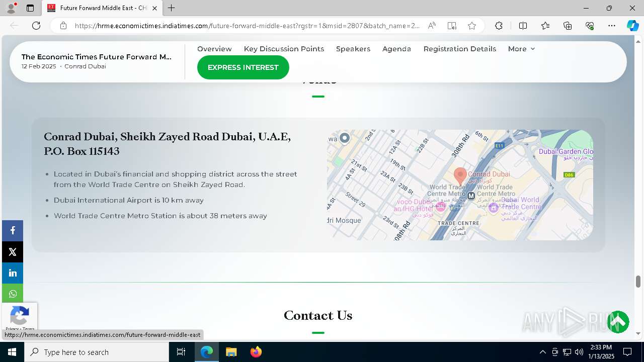Open the Favorites list
The image size is (644, 362).
(545, 26)
